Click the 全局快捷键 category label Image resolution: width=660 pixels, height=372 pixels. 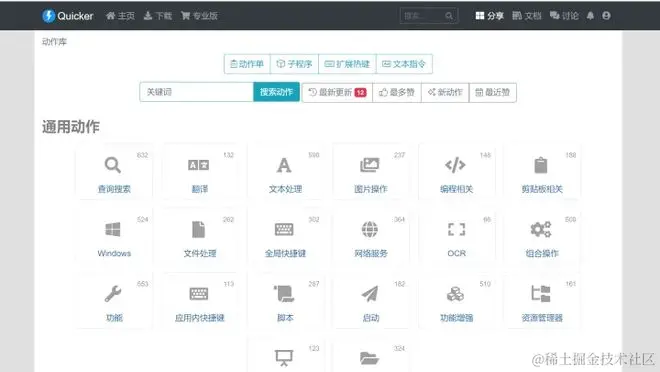[285, 253]
